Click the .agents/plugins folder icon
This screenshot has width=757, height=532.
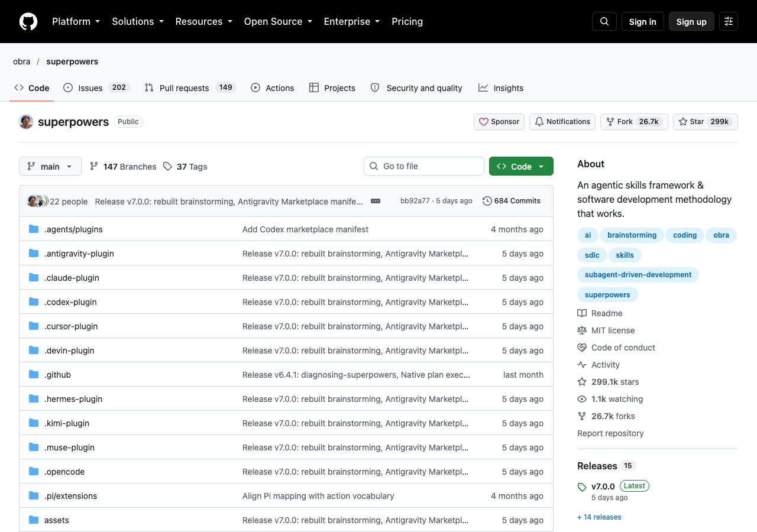(x=34, y=229)
